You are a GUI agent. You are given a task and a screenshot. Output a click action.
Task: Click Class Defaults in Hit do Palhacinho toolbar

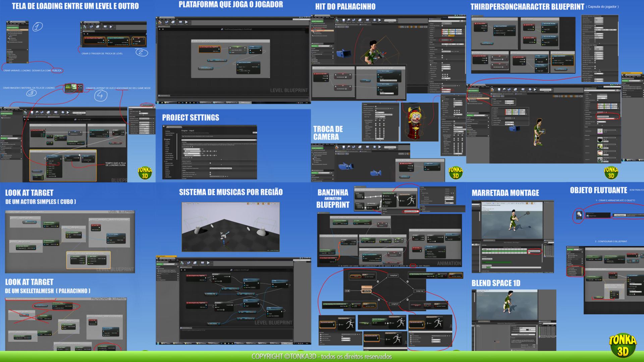(368, 20)
